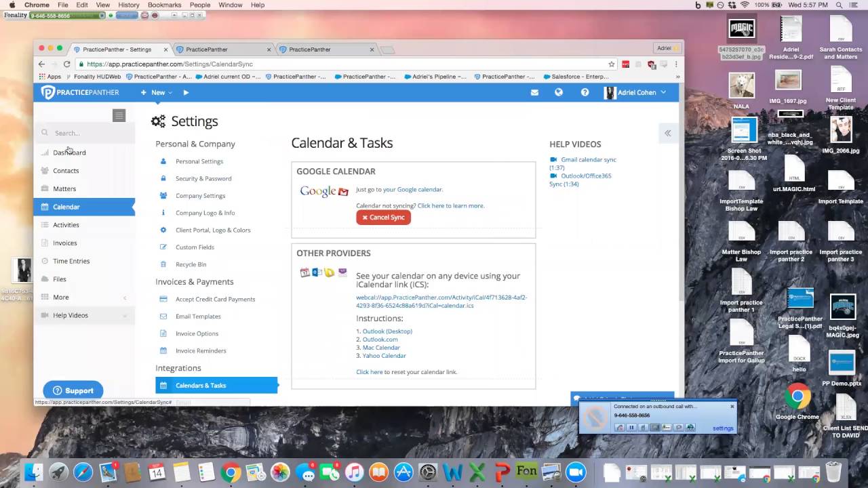Open the 'your Google calendar' link
868x488 pixels.
pyautogui.click(x=413, y=189)
